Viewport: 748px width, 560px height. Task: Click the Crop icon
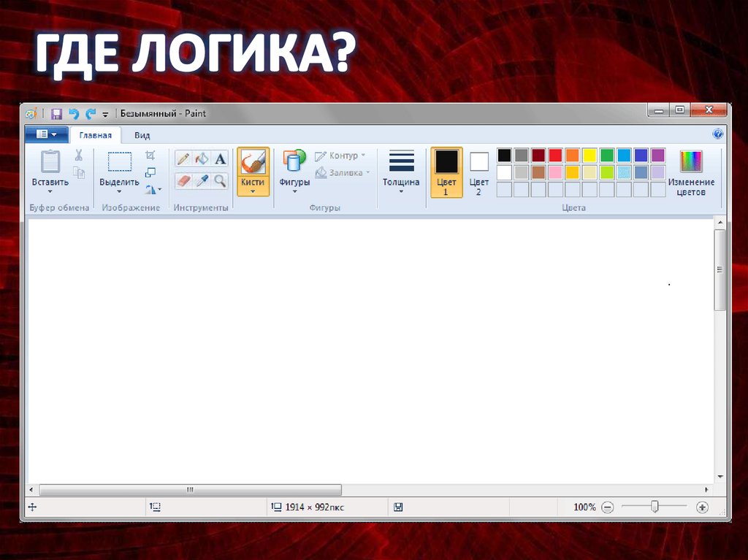tap(150, 155)
